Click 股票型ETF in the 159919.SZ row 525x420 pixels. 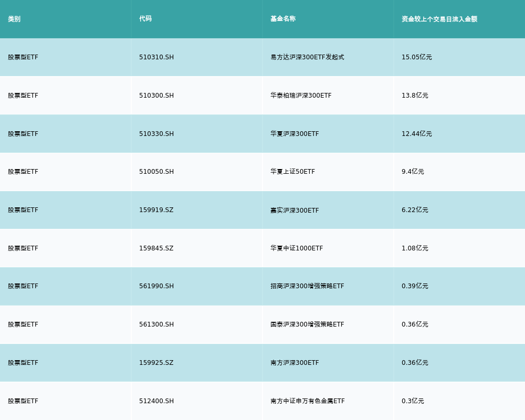[23, 210]
